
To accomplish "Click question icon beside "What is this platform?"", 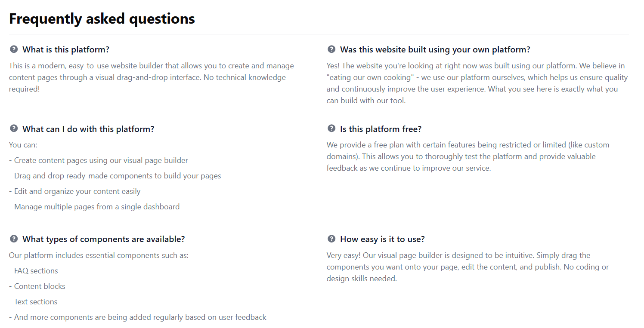I will [x=14, y=49].
